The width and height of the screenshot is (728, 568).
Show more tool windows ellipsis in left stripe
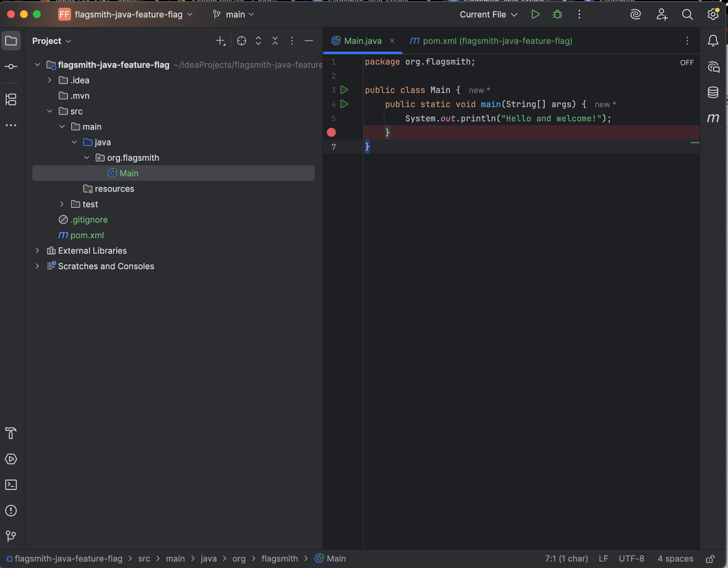(11, 125)
